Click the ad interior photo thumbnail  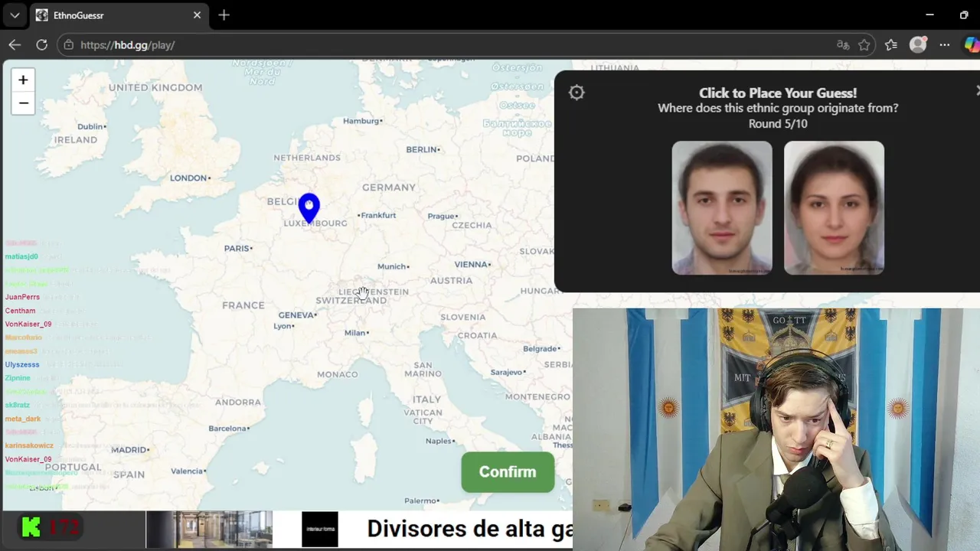(x=209, y=530)
